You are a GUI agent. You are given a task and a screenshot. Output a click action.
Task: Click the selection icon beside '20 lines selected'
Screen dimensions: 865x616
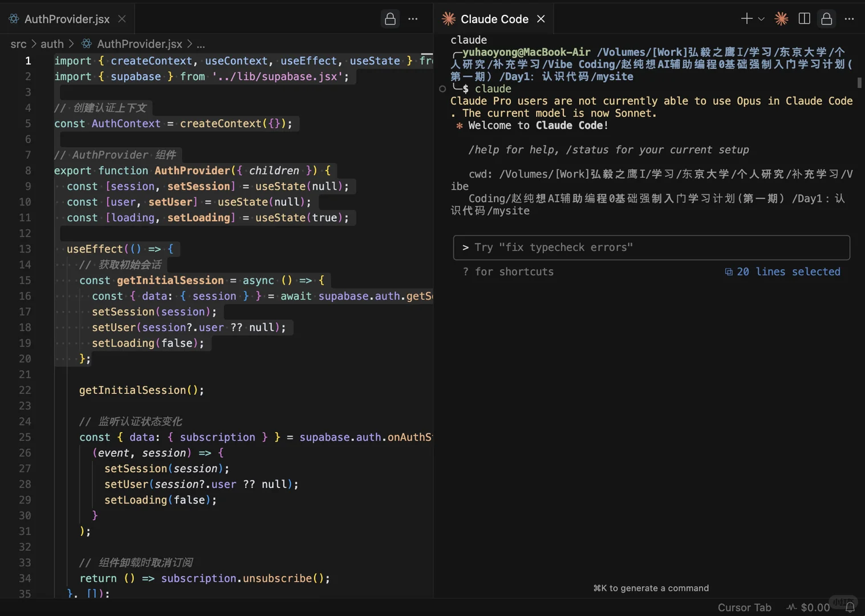(x=729, y=272)
